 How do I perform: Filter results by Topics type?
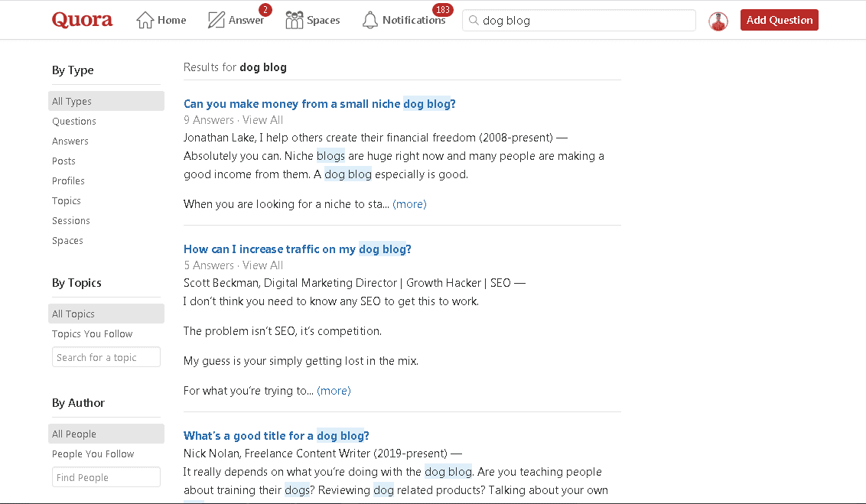tap(67, 200)
